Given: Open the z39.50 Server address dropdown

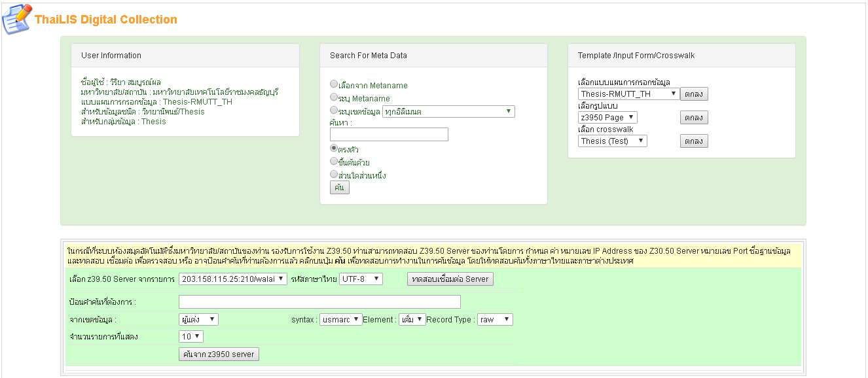Looking at the screenshot, I should point(233,279).
